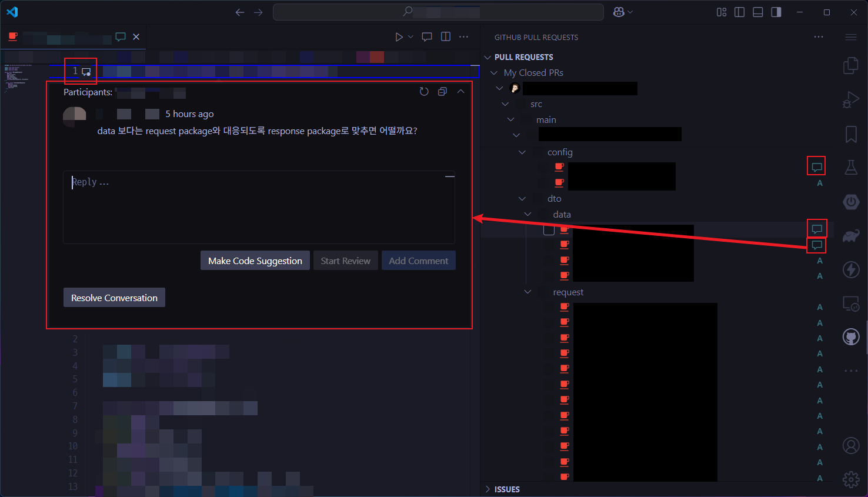Image resolution: width=868 pixels, height=497 pixels.
Task: Click the Resolve Conversation button
Action: tap(114, 298)
